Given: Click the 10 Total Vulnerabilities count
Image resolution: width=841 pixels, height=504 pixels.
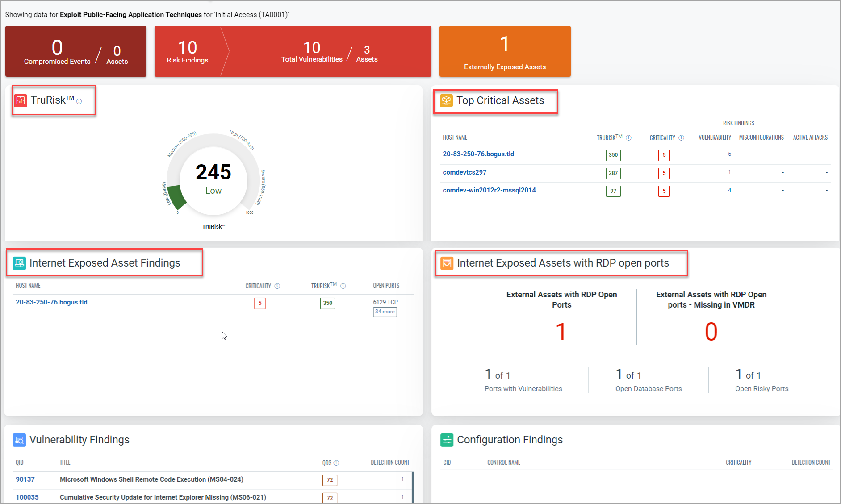Looking at the screenshot, I should pos(312,52).
